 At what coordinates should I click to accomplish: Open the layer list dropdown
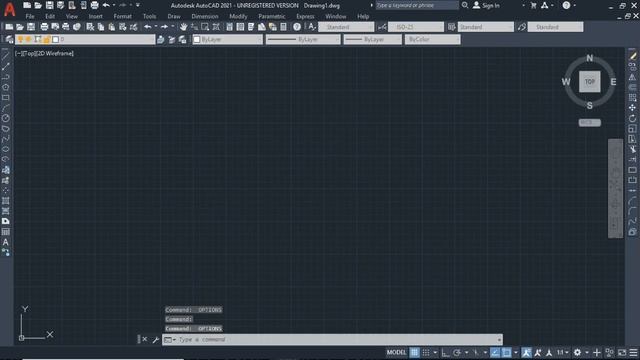85,39
